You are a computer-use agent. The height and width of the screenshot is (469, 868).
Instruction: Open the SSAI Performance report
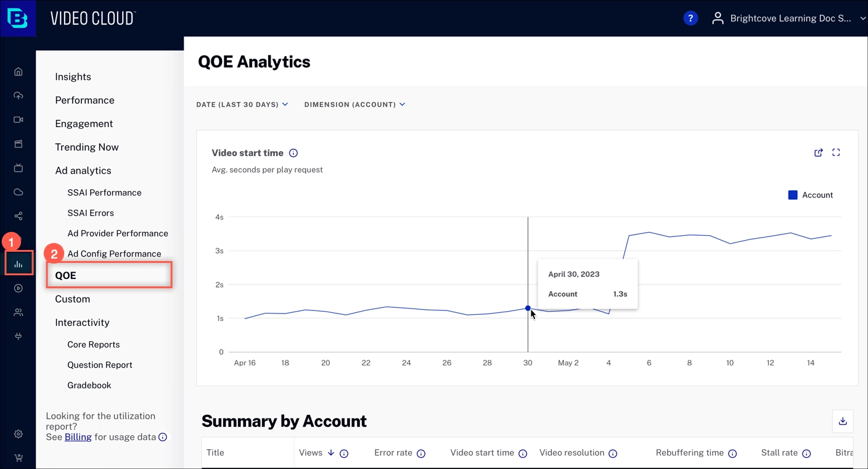pyautogui.click(x=104, y=193)
